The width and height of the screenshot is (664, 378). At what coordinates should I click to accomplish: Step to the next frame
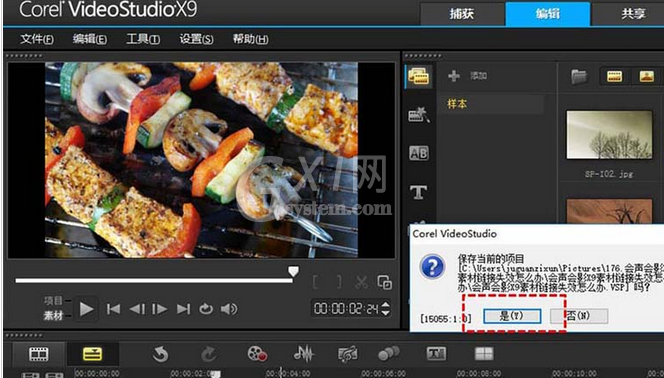click(160, 309)
